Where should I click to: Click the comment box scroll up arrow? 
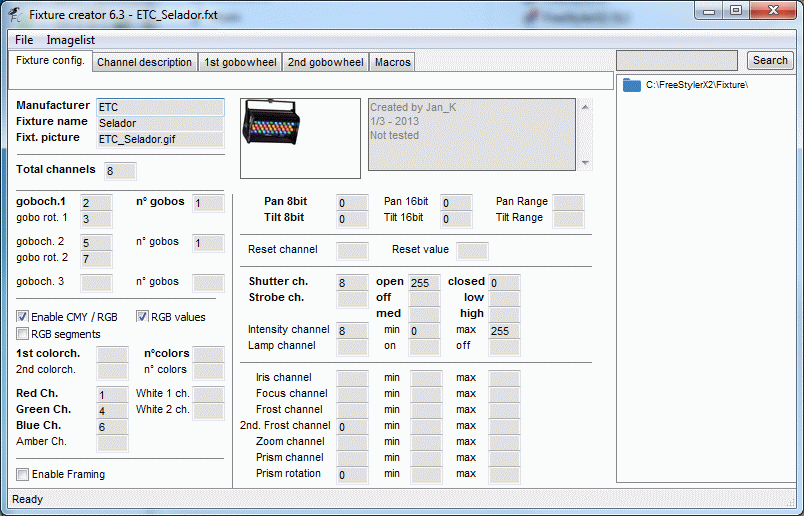point(585,107)
